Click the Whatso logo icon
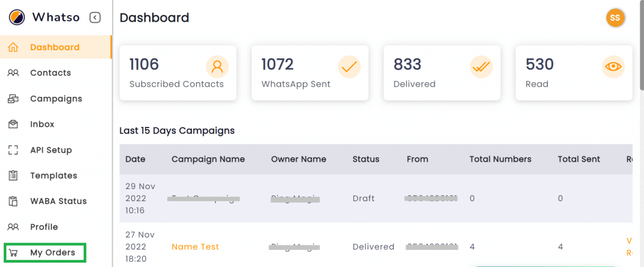Image resolution: width=644 pixels, height=267 pixels. click(x=17, y=17)
